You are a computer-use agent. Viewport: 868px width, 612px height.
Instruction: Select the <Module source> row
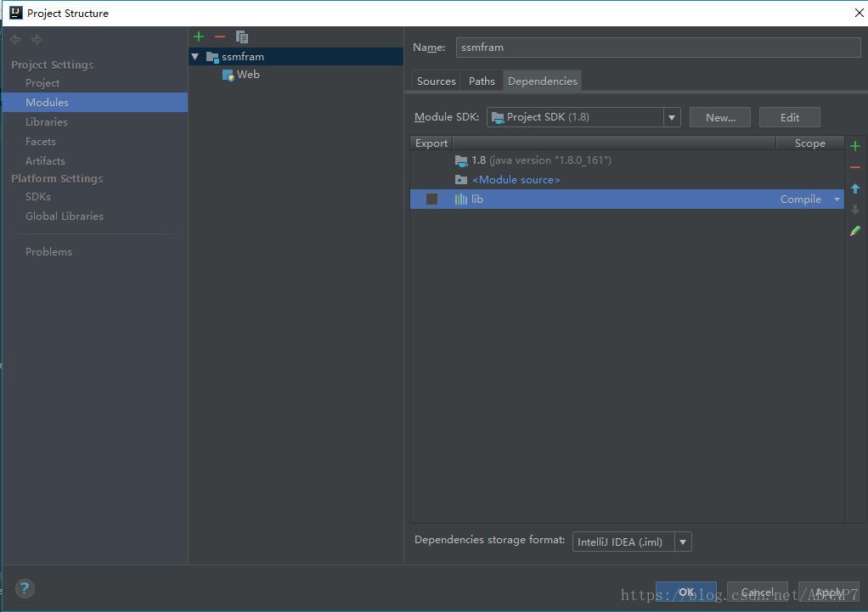click(627, 180)
